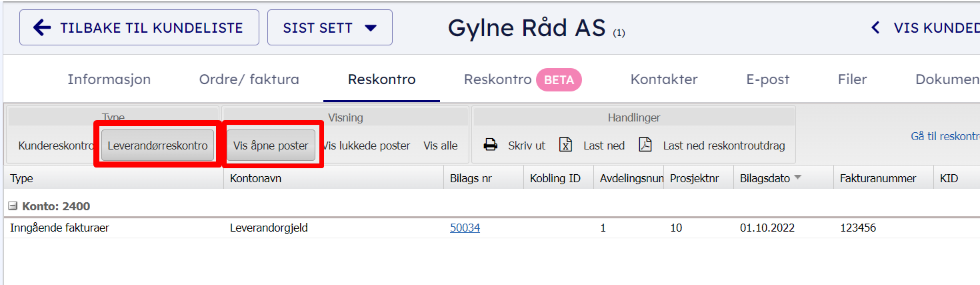This screenshot has height=285, width=980.
Task: Click the left chevron beside Vis kunde
Action: coord(875,28)
